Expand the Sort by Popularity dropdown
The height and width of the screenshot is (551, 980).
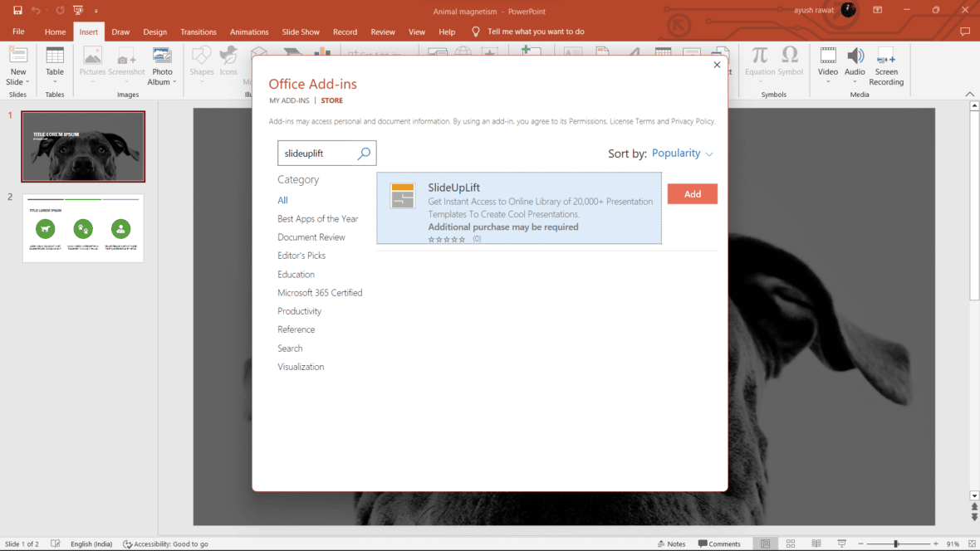tap(683, 154)
